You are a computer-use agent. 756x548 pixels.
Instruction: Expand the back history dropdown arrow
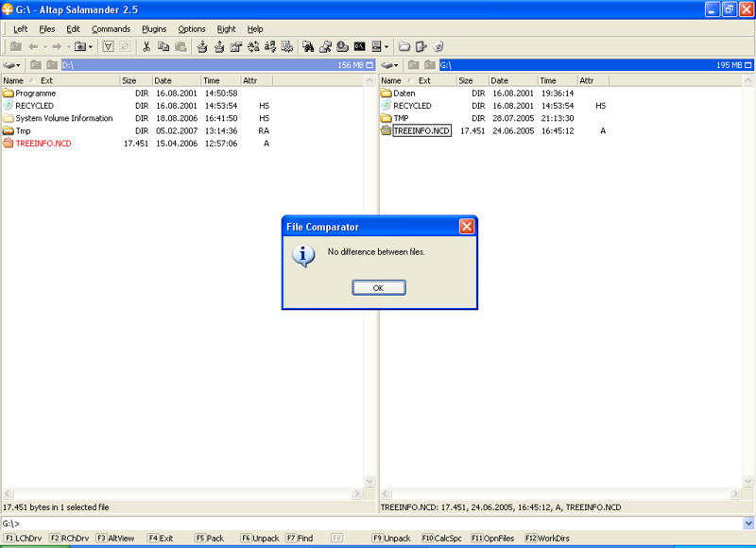pos(44,47)
